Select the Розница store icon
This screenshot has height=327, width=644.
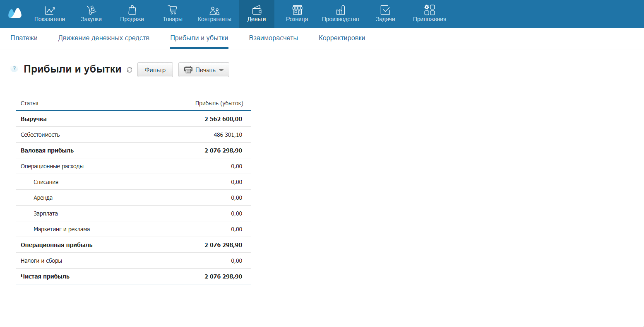(x=297, y=10)
